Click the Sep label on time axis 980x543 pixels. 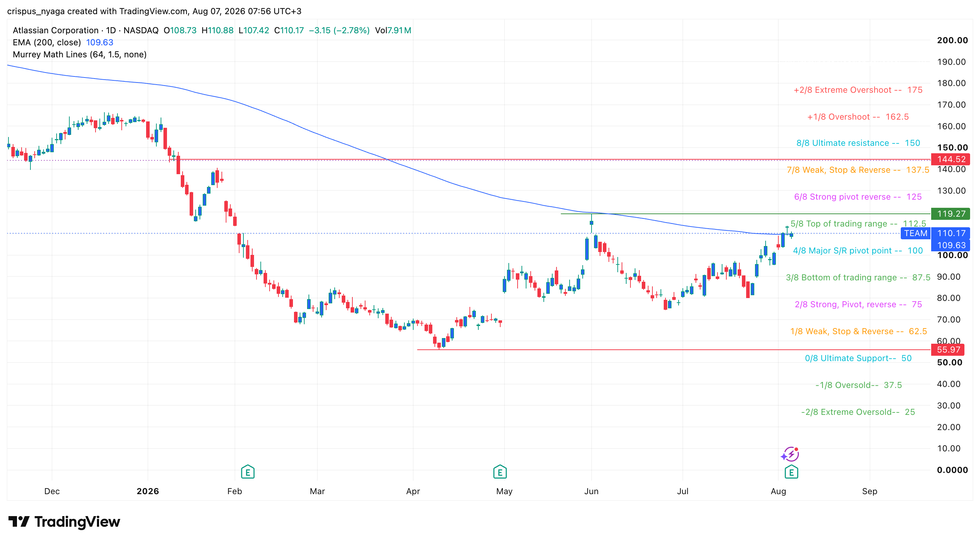coord(869,491)
